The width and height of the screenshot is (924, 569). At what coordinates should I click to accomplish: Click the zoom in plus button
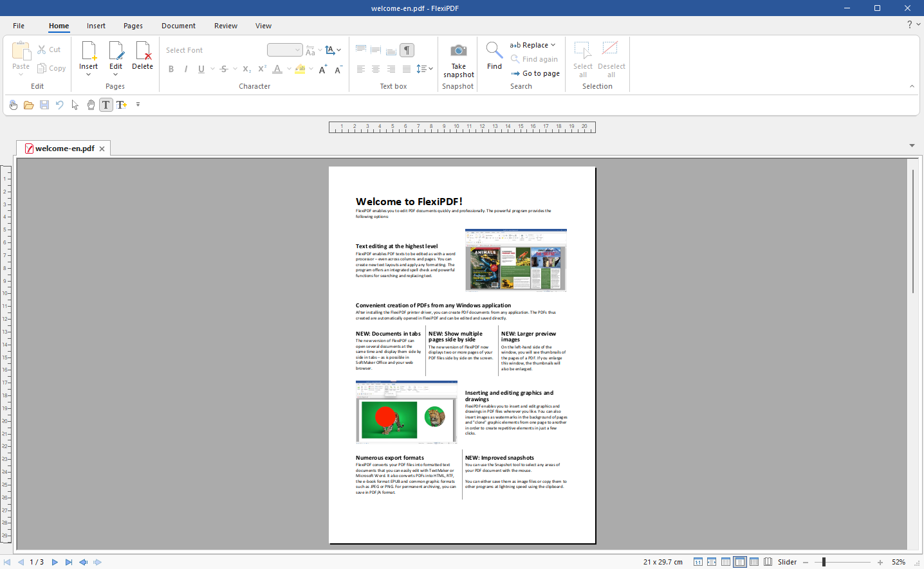coord(880,562)
